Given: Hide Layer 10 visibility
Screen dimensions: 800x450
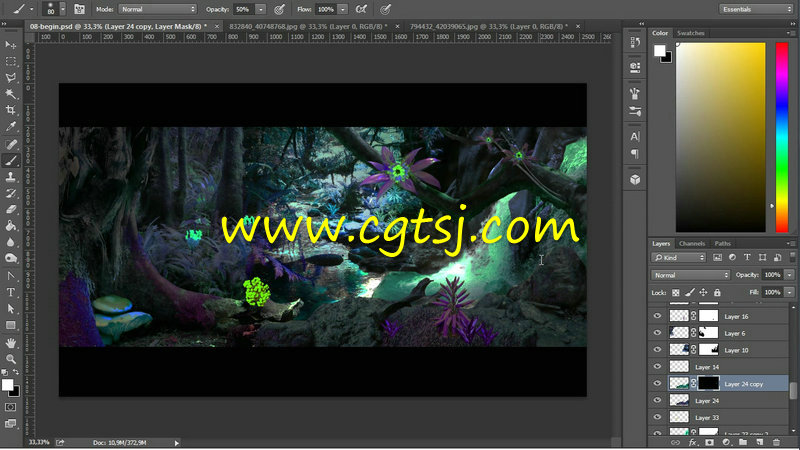Looking at the screenshot, I should point(657,350).
